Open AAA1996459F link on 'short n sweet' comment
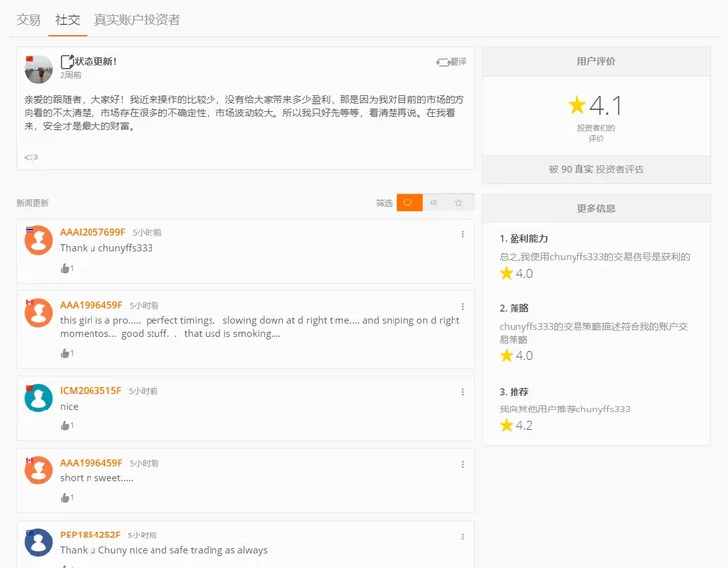 (x=91, y=463)
